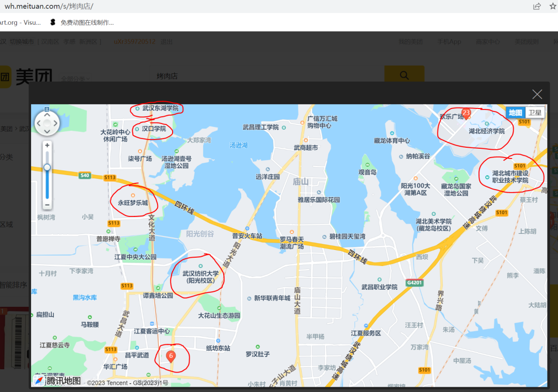Click 汤逊湖 lake label
The height and width of the screenshot is (392, 558).
(238, 145)
